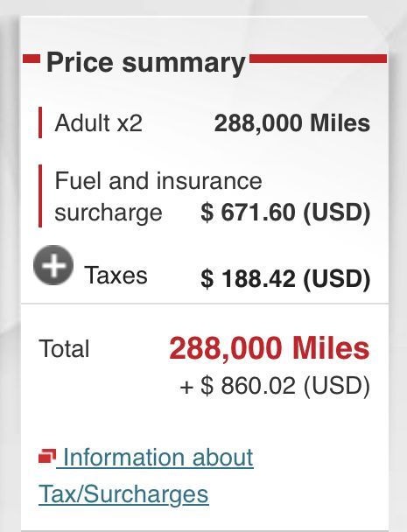
Task: Select the Price summary heading
Action: [145, 62]
